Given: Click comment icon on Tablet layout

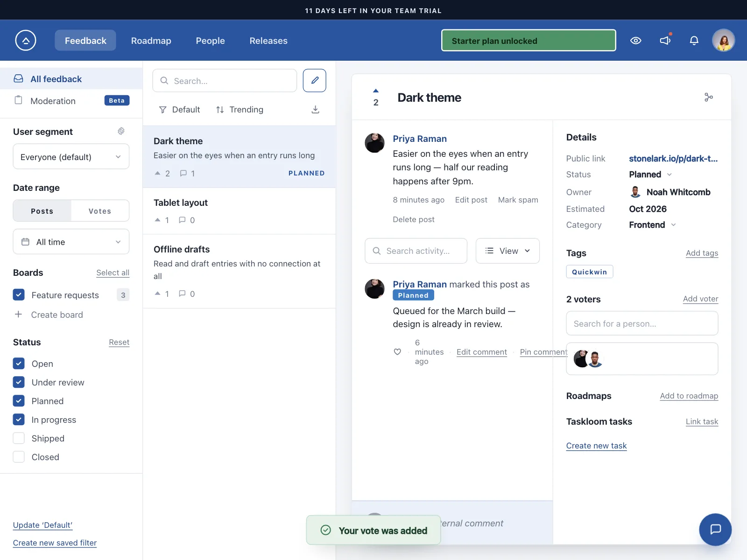Looking at the screenshot, I should 183,220.
